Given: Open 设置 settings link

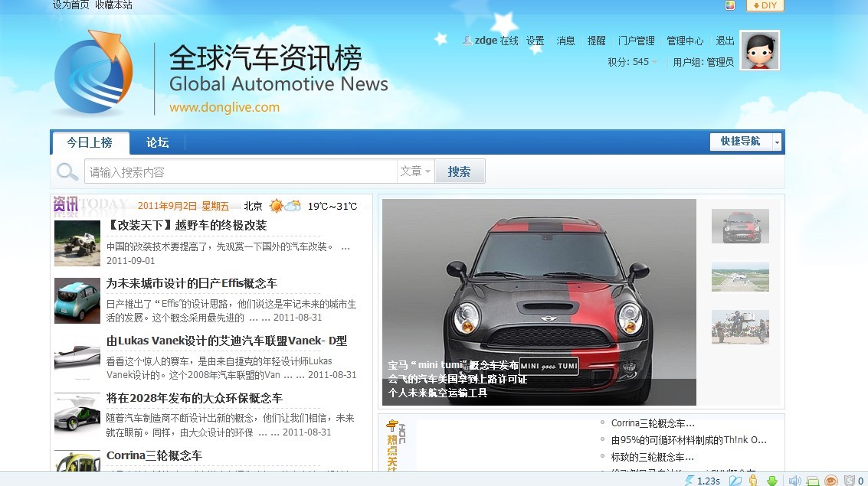Looking at the screenshot, I should (535, 41).
